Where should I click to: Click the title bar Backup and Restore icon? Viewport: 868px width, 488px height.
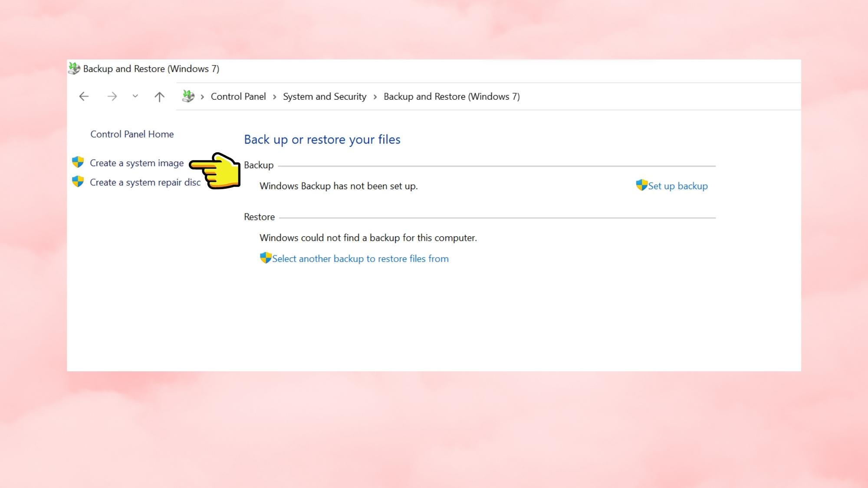click(x=74, y=68)
